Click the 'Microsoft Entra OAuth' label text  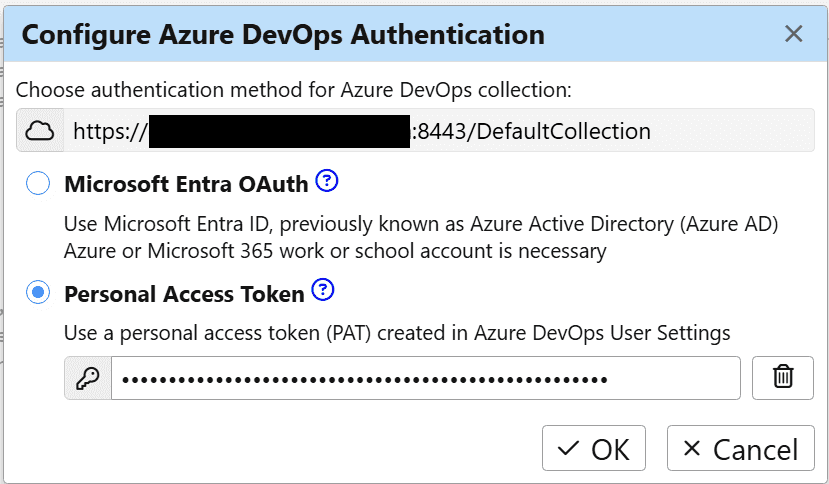186,184
